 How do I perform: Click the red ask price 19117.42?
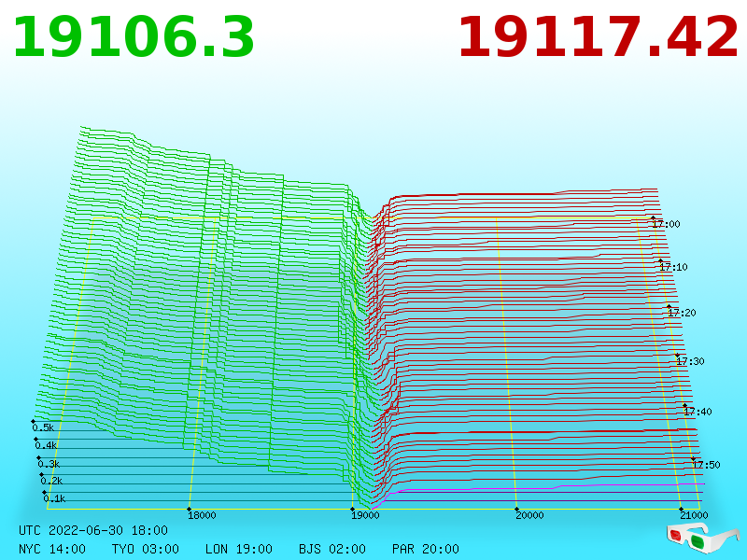598,37
